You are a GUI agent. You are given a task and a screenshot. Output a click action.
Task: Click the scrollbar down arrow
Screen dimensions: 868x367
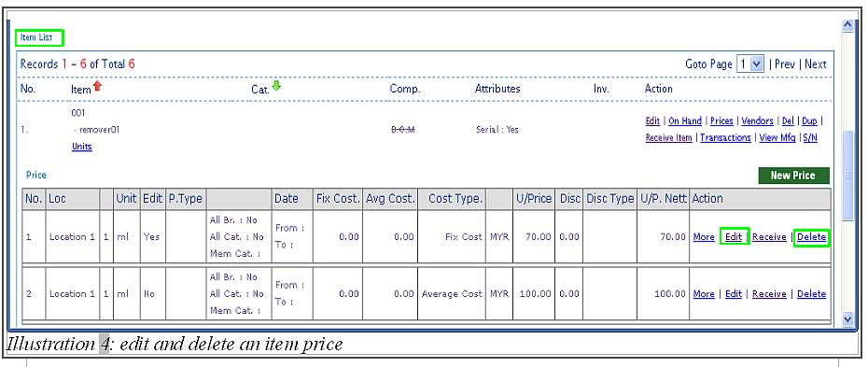click(x=847, y=318)
